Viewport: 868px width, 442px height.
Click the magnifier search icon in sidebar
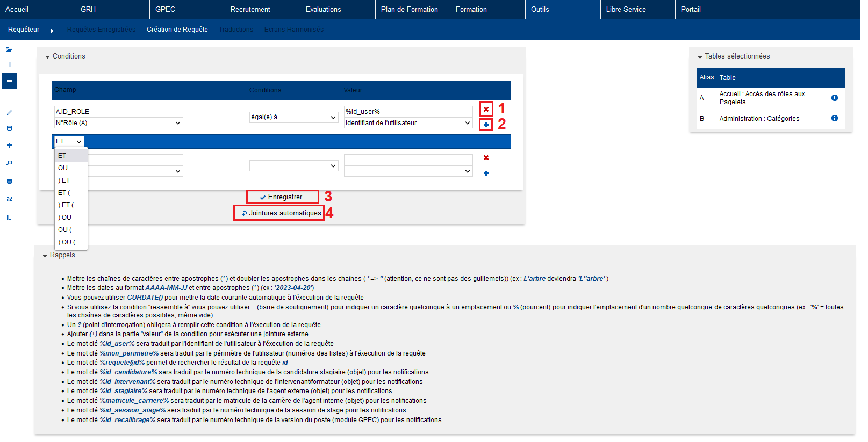(x=9, y=163)
